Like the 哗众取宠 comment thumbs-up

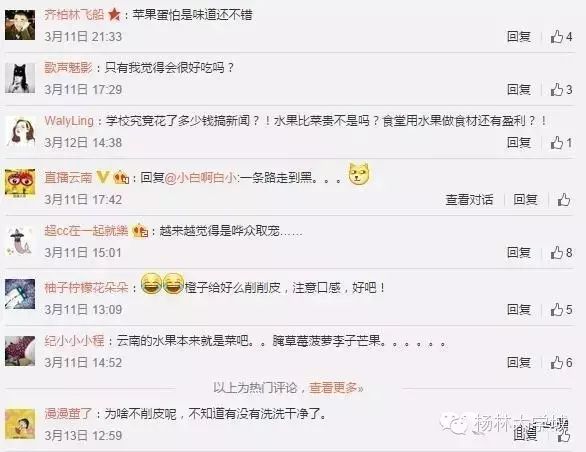pyautogui.click(x=561, y=253)
